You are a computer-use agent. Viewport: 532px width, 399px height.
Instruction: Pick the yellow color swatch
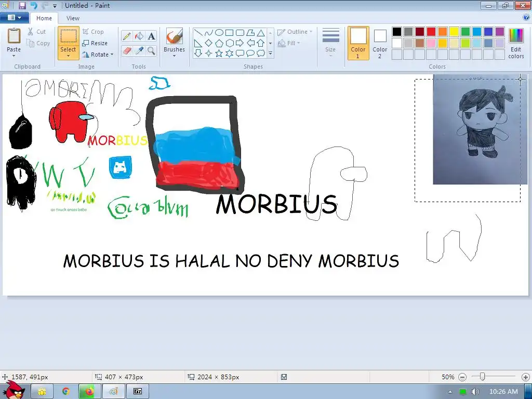pos(454,32)
